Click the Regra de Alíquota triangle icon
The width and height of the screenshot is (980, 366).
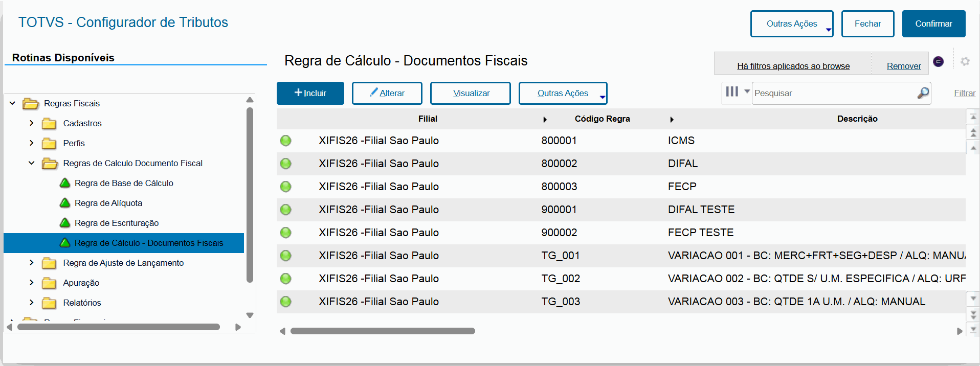[65, 203]
